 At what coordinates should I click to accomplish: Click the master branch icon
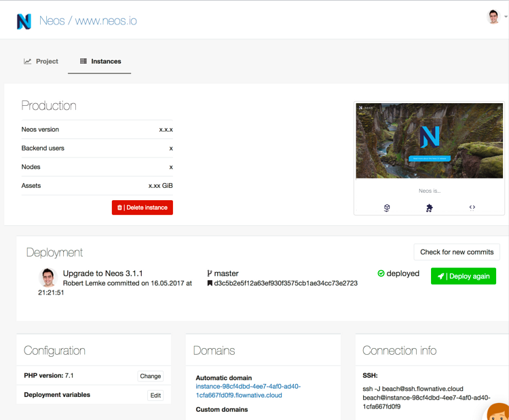[210, 273]
